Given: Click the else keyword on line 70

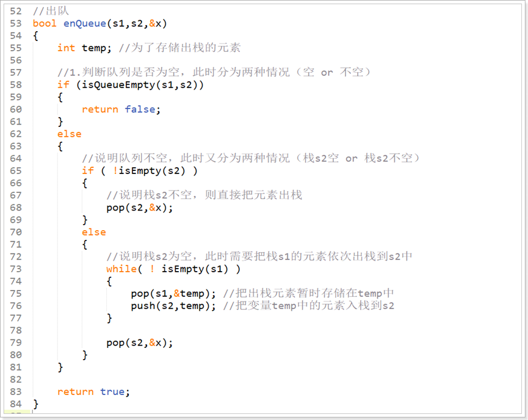Looking at the screenshot, I should [93, 232].
